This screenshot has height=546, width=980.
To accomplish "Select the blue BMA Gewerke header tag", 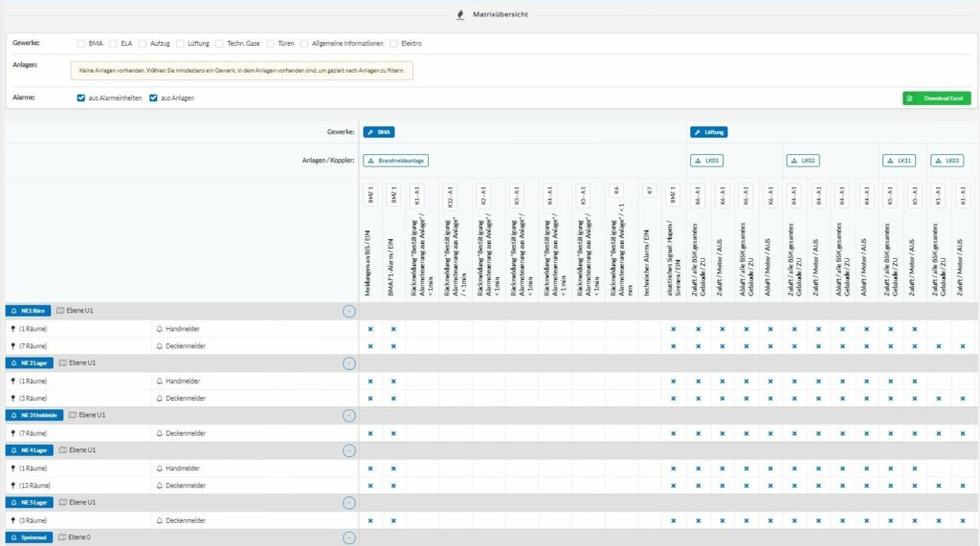I will coord(379,132).
